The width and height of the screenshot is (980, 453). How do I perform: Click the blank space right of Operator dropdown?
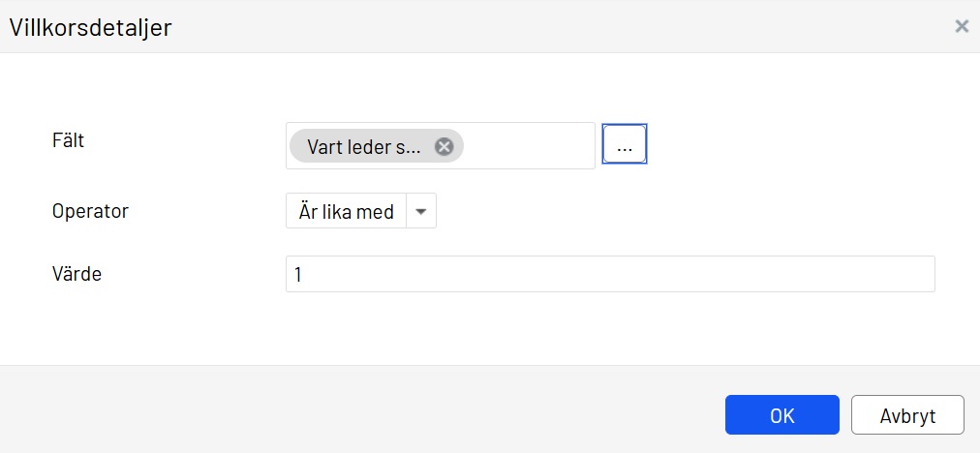point(678,211)
